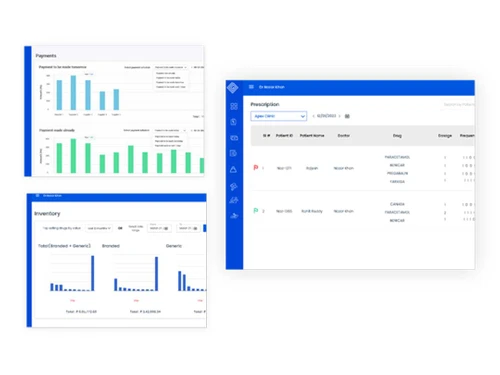Click the Doctor column header
The height and width of the screenshot is (375, 500).
point(344,136)
